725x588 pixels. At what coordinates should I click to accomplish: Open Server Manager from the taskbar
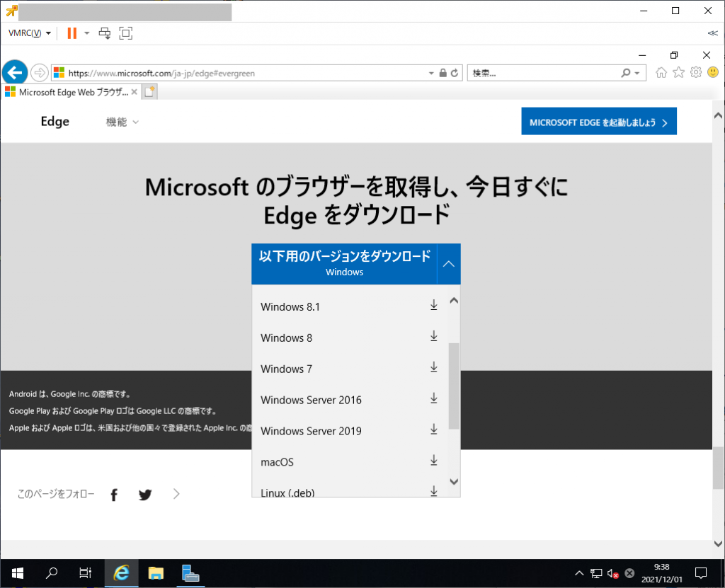(190, 574)
